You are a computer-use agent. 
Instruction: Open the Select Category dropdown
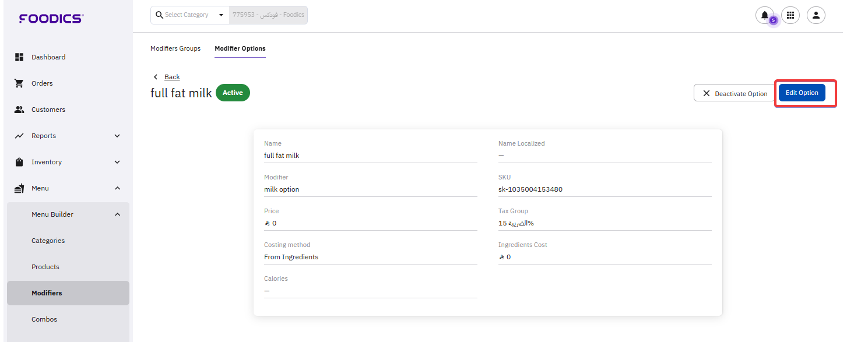[190, 15]
